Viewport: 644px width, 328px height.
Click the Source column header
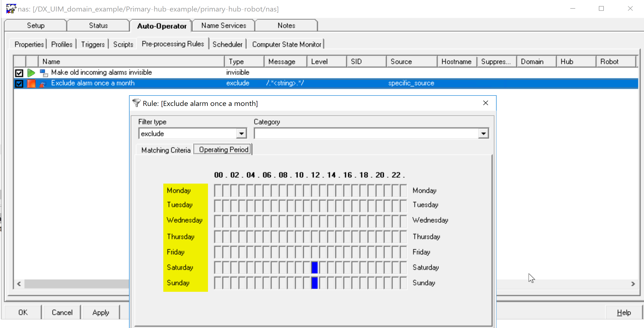click(401, 62)
